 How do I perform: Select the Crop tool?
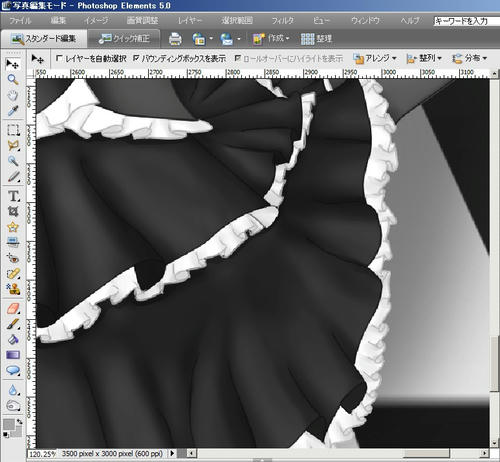[x=13, y=211]
